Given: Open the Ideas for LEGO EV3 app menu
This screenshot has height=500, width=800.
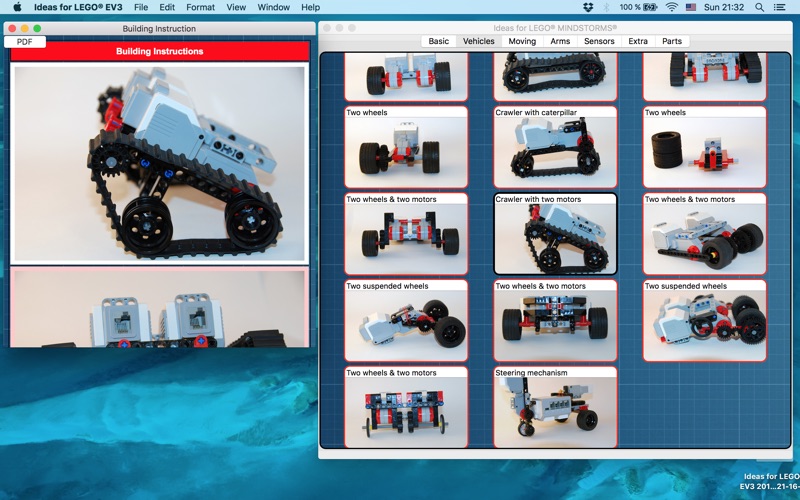Looking at the screenshot, I should coord(78,7).
